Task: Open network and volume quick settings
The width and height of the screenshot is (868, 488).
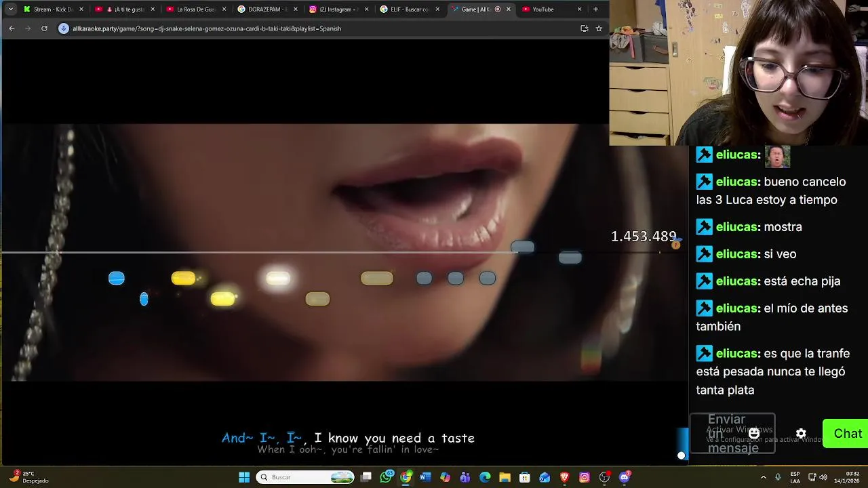Action: coord(817,477)
